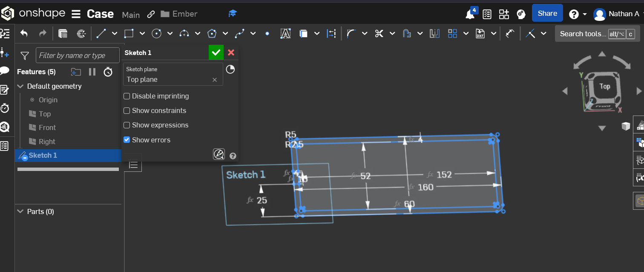Uncheck Show errors checkbox

click(126, 140)
